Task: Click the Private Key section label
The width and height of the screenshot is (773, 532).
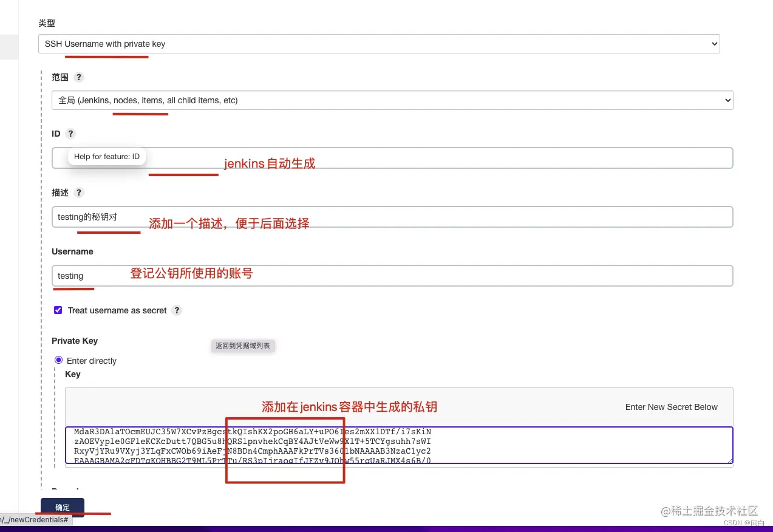Action: pyautogui.click(x=75, y=341)
